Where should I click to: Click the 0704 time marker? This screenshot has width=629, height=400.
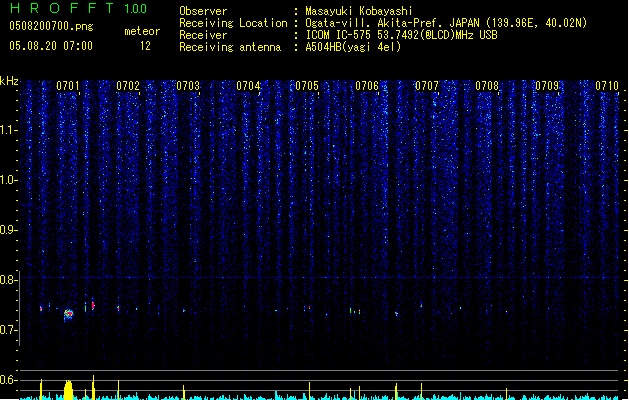click(x=248, y=86)
